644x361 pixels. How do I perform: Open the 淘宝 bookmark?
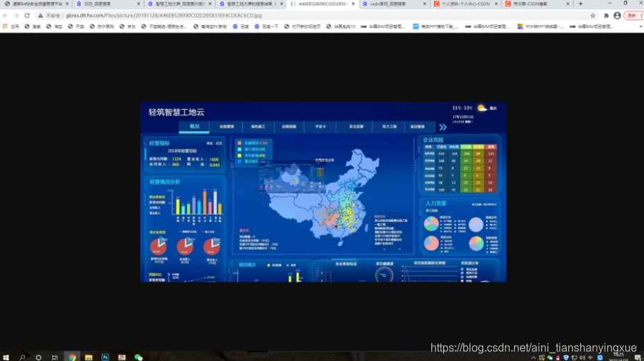click(55, 26)
